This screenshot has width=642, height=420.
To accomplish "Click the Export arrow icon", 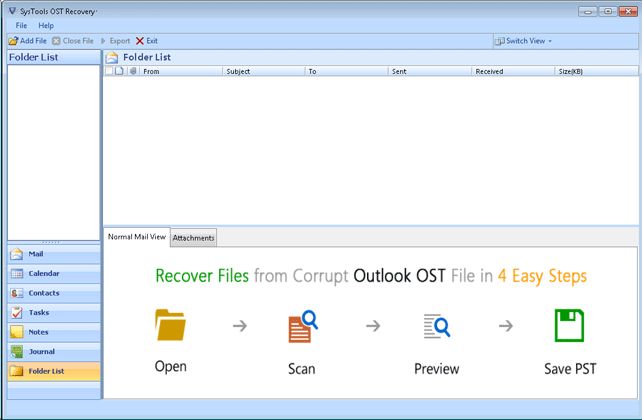I will click(103, 41).
